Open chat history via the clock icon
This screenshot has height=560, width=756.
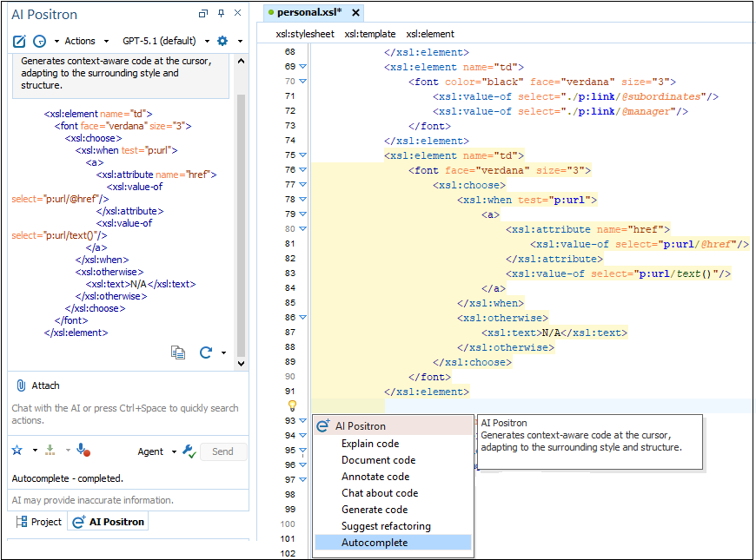coord(38,41)
